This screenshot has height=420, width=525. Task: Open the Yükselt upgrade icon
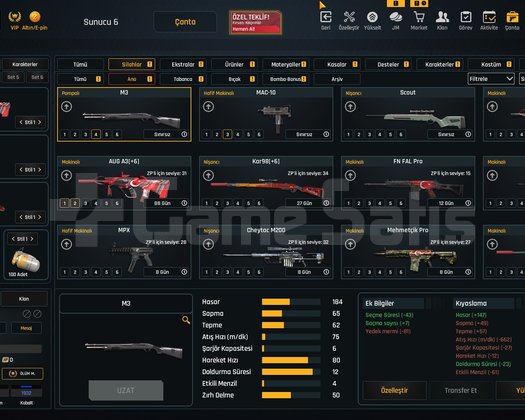tap(372, 17)
